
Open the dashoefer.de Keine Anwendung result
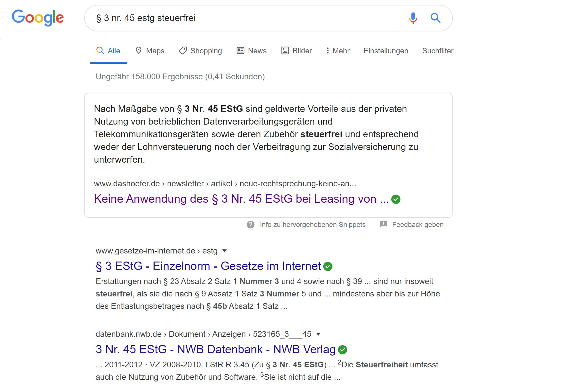241,199
